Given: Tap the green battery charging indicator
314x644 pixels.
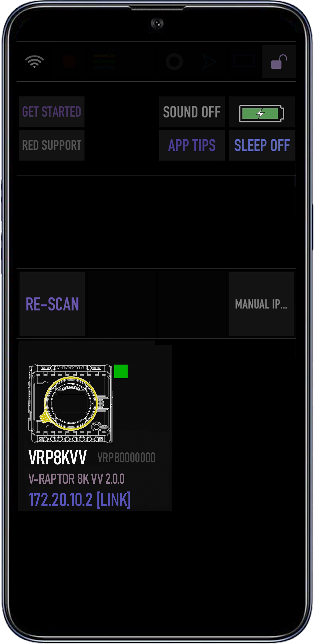Looking at the screenshot, I should click(x=262, y=114).
